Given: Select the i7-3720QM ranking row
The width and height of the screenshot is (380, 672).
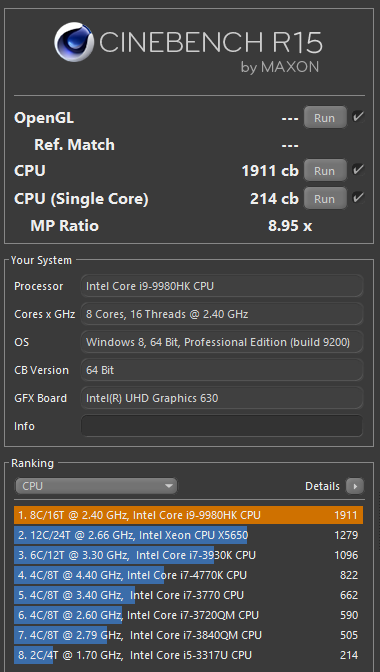Looking at the screenshot, I should pyautogui.click(x=189, y=615).
